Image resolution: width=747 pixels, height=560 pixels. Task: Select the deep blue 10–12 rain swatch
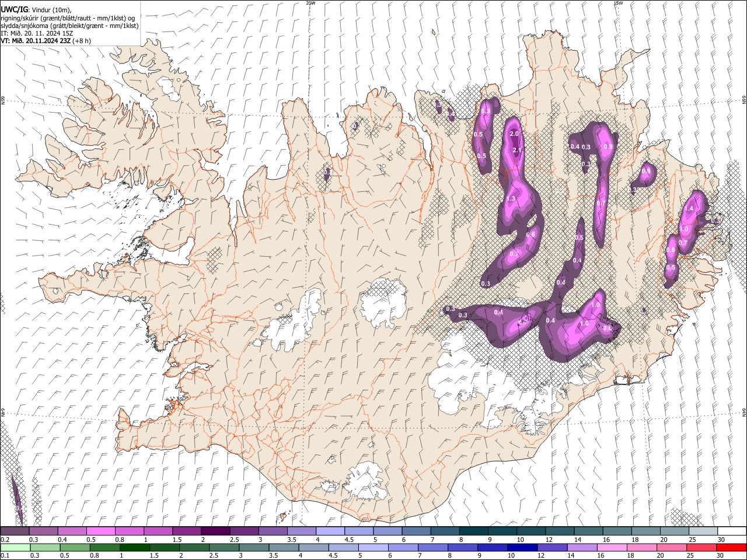(x=522, y=547)
